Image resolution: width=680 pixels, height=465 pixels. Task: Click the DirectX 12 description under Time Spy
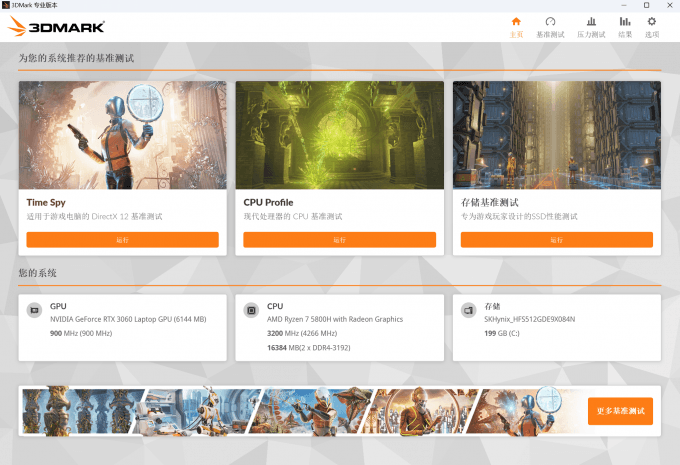(94, 216)
